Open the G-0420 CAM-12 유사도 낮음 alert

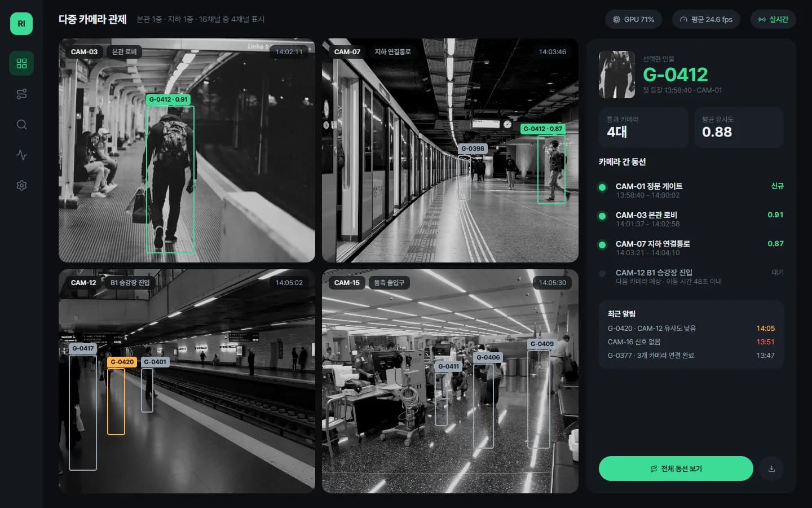[691, 328]
